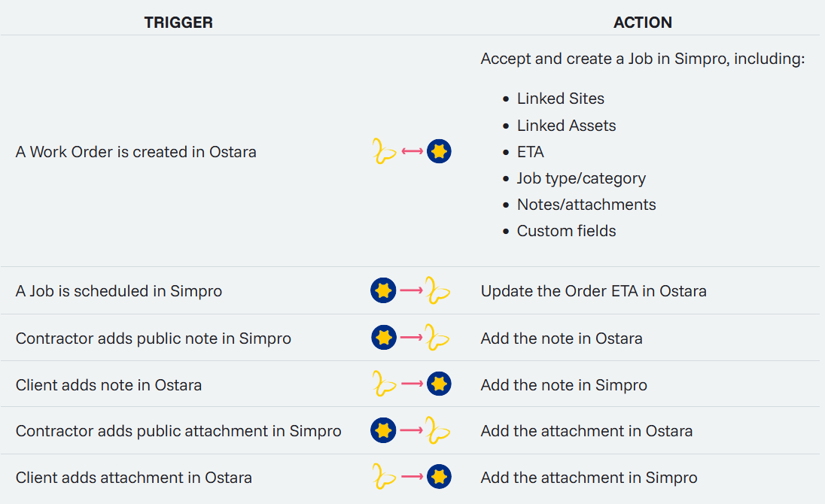Click Simpro icon in Contractor adds public attachment row
This screenshot has height=504, width=825.
[x=383, y=430]
